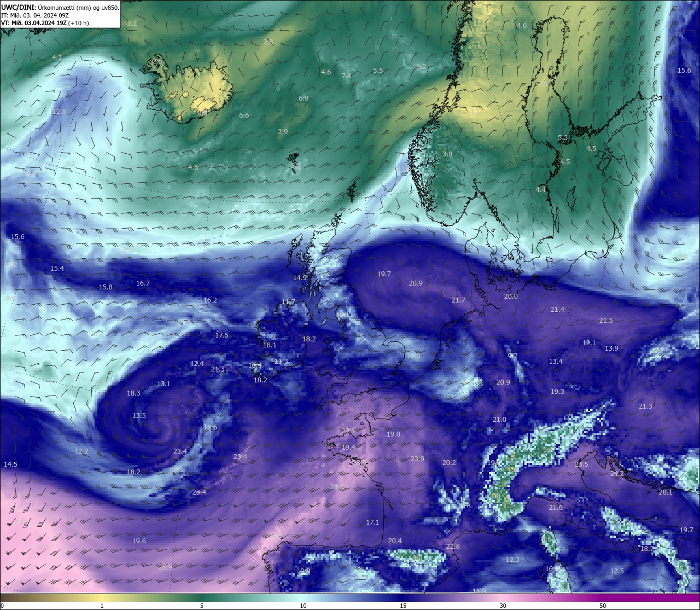Click the '9.9' value label
The height and width of the screenshot is (610, 700).
point(305,571)
